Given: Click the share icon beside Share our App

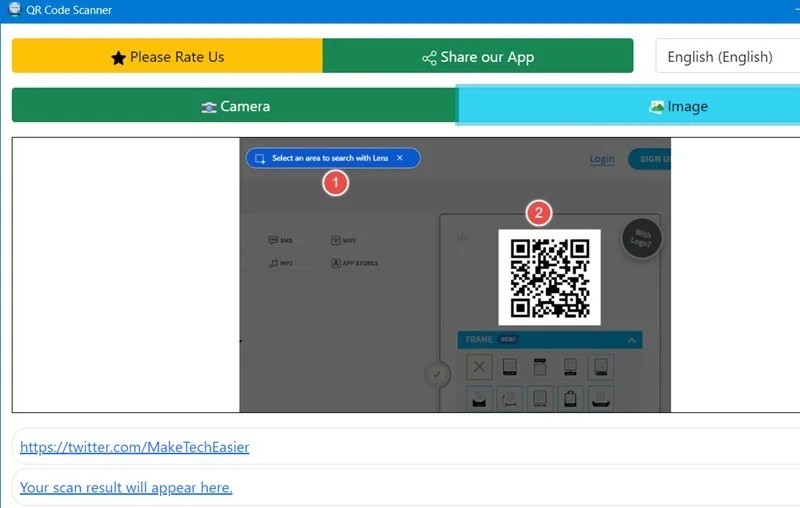Looking at the screenshot, I should click(429, 58).
